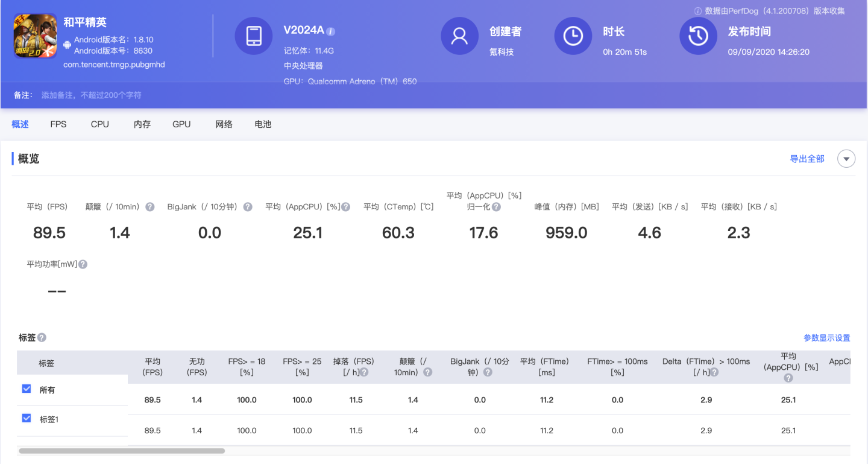Open help icon in BigJank column header
868x464 pixels.
coord(488,372)
